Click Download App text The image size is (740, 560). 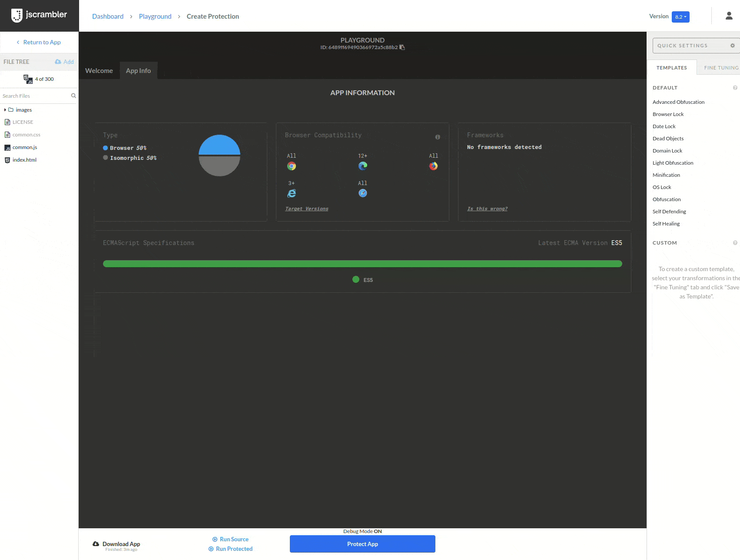(121, 544)
